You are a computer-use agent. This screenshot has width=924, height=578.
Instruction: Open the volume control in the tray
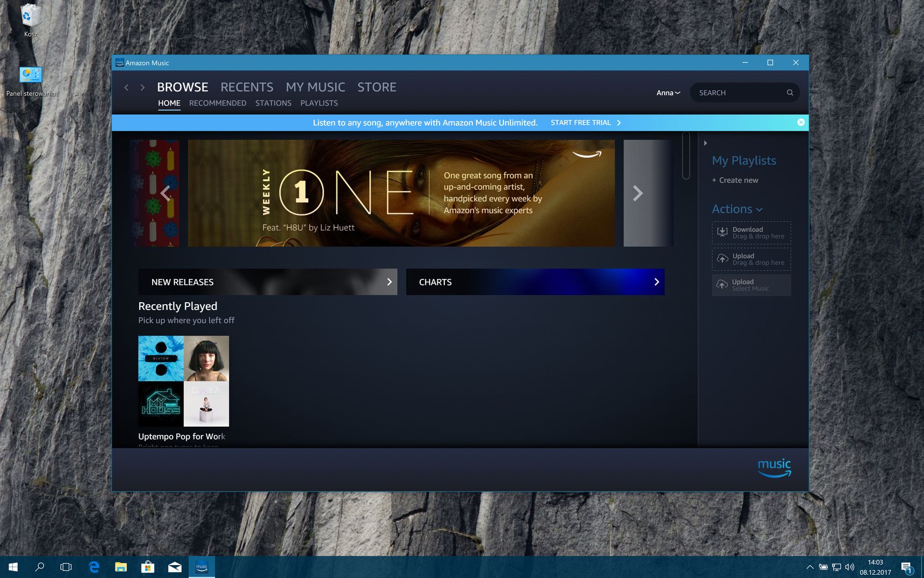pyautogui.click(x=849, y=567)
